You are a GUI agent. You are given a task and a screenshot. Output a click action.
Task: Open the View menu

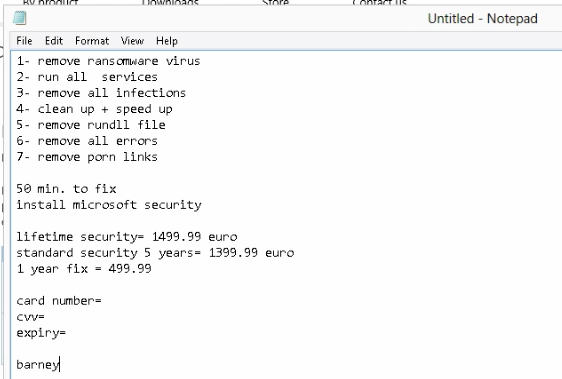pyautogui.click(x=132, y=41)
